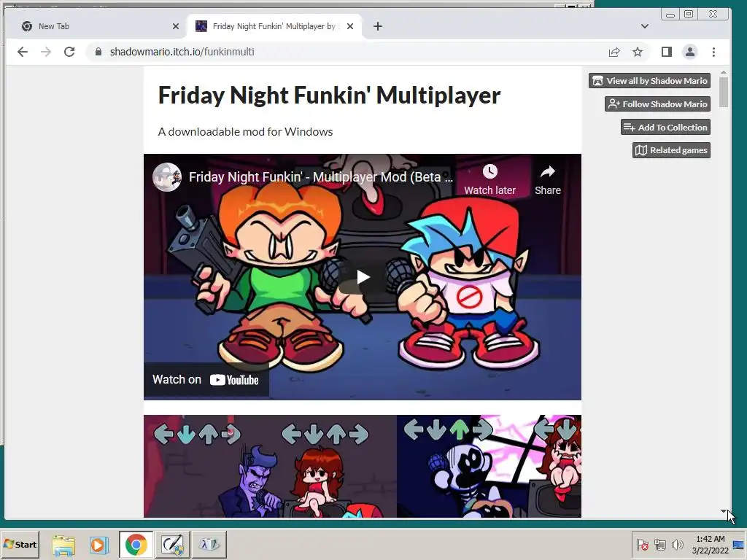Viewport: 747px width, 560px height.
Task: Open a new tab with the plus button
Action: (378, 26)
